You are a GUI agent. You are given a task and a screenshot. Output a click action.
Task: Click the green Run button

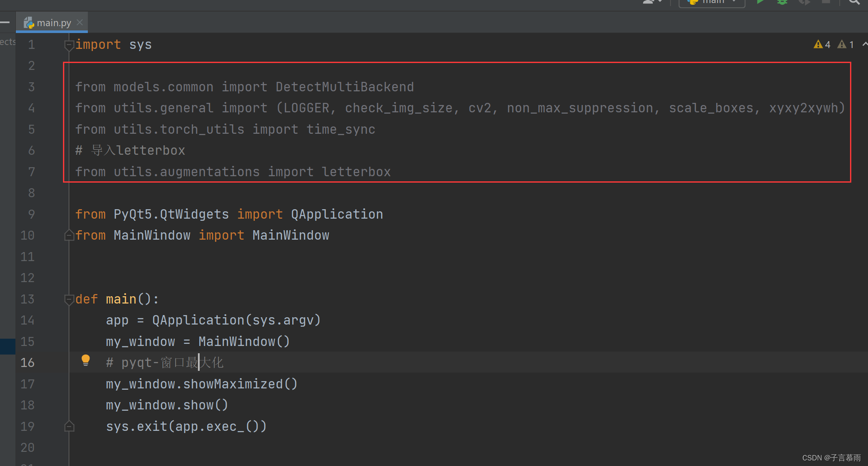click(x=760, y=2)
